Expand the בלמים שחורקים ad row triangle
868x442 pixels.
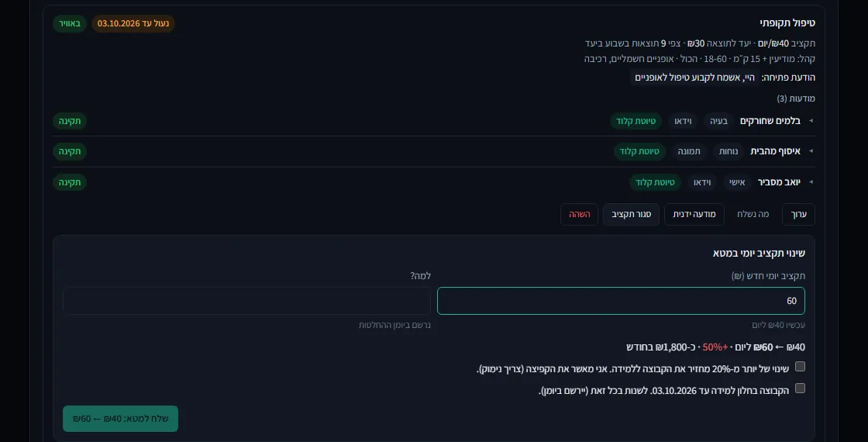(x=811, y=121)
